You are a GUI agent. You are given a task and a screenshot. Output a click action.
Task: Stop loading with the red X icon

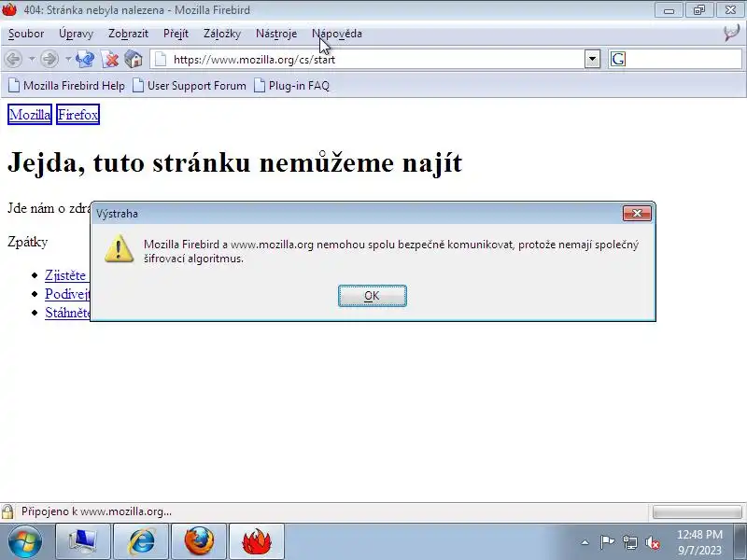pyautogui.click(x=110, y=60)
